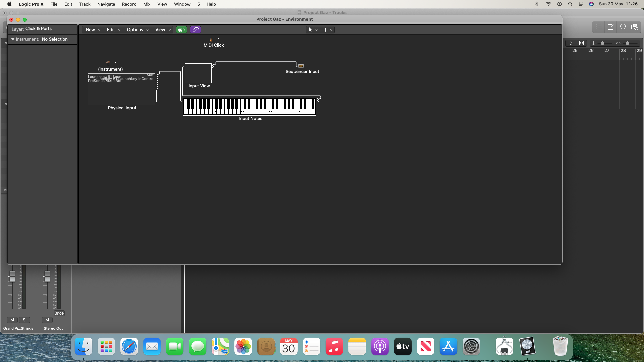644x362 pixels.
Task: Click the MIDI Click metronome icon
Action: pos(211,40)
